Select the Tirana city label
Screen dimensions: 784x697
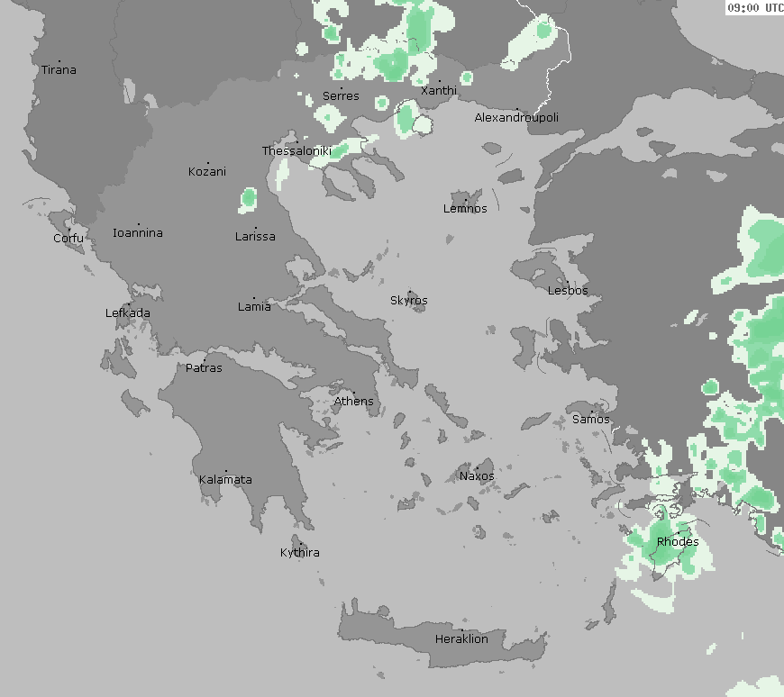pos(59,70)
